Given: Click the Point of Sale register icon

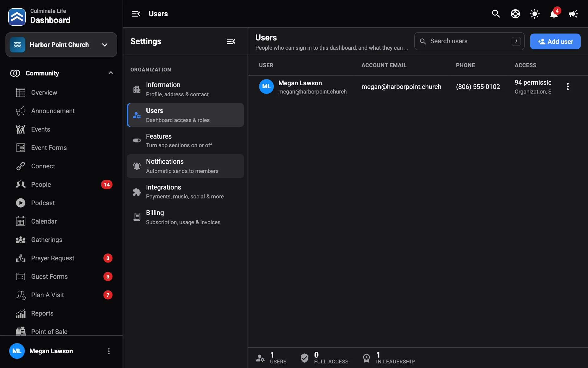Looking at the screenshot, I should (x=21, y=331).
